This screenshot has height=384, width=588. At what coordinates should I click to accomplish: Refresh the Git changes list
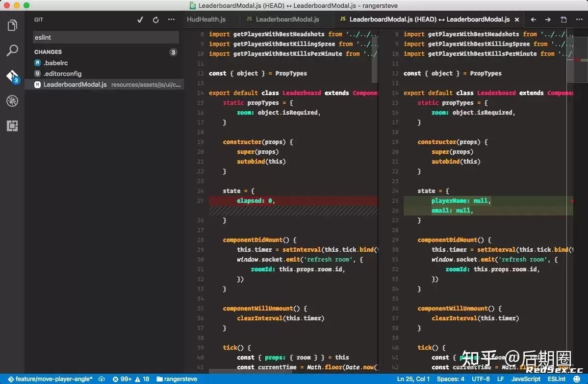(155, 20)
